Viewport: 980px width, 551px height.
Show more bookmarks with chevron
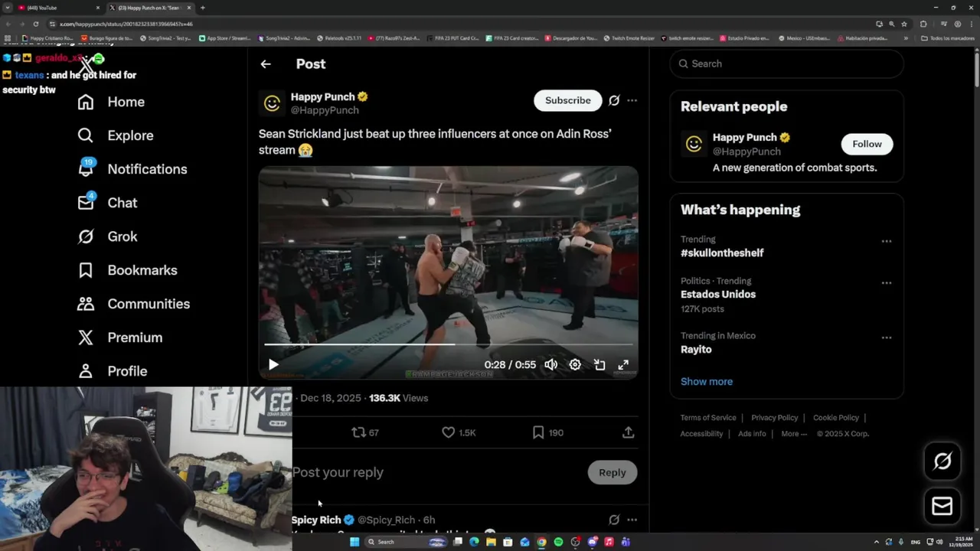click(906, 37)
